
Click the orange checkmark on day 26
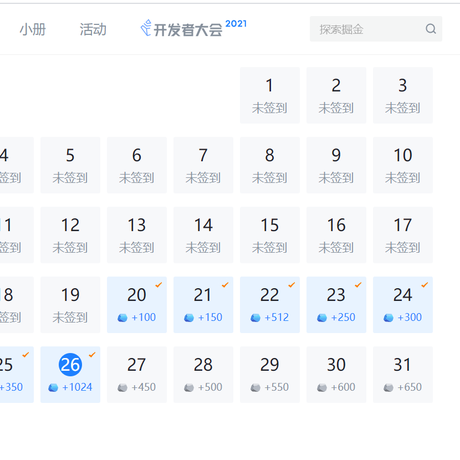pyautogui.click(x=92, y=355)
